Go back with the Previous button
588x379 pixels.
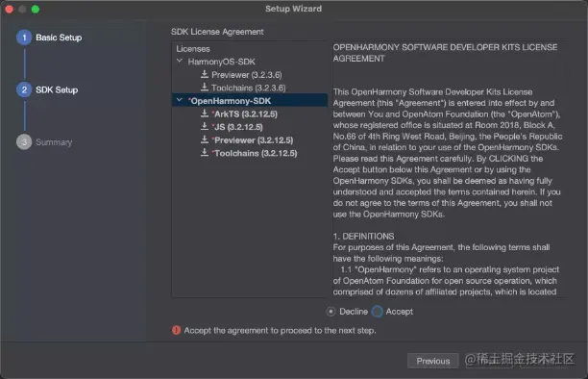432,361
